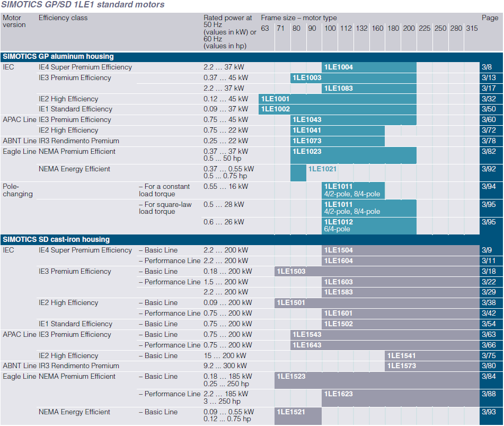Image resolution: width=504 pixels, height=426 pixels.
Task: Select the 1LE1583 motor type bar
Action: (401, 292)
